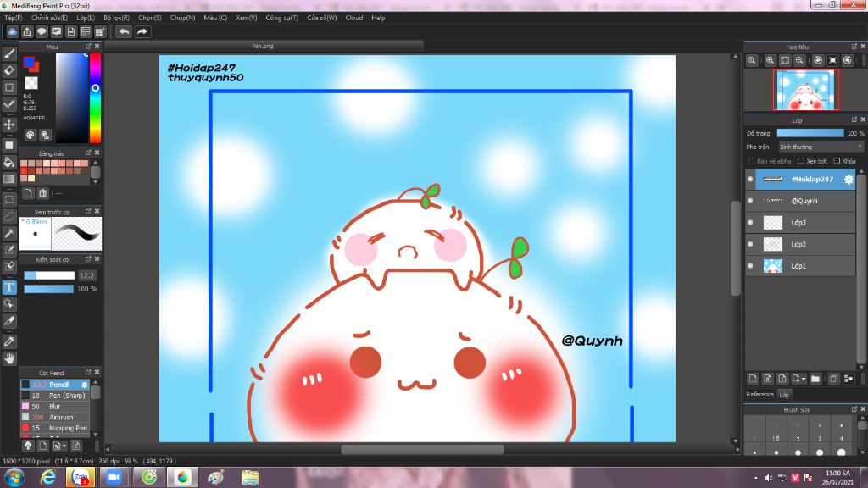Screen dimensions: 868x488
Task: Open the Pha trộn blend mode dropdown
Action: click(x=821, y=147)
